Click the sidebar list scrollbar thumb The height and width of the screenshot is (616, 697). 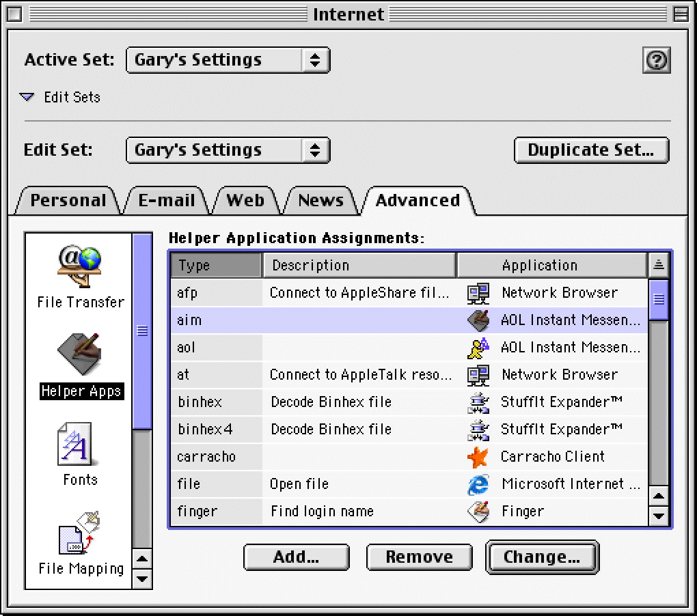pyautogui.click(x=142, y=331)
